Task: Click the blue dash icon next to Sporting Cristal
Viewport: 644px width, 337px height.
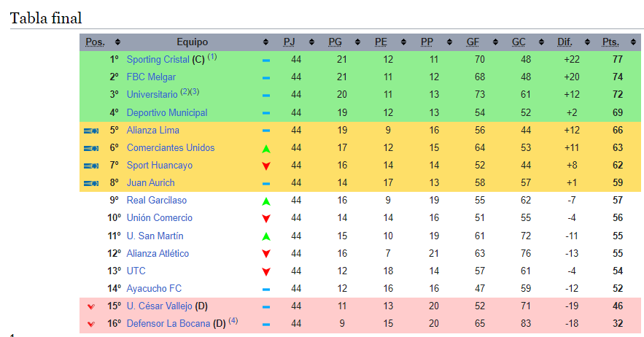Action: (266, 60)
